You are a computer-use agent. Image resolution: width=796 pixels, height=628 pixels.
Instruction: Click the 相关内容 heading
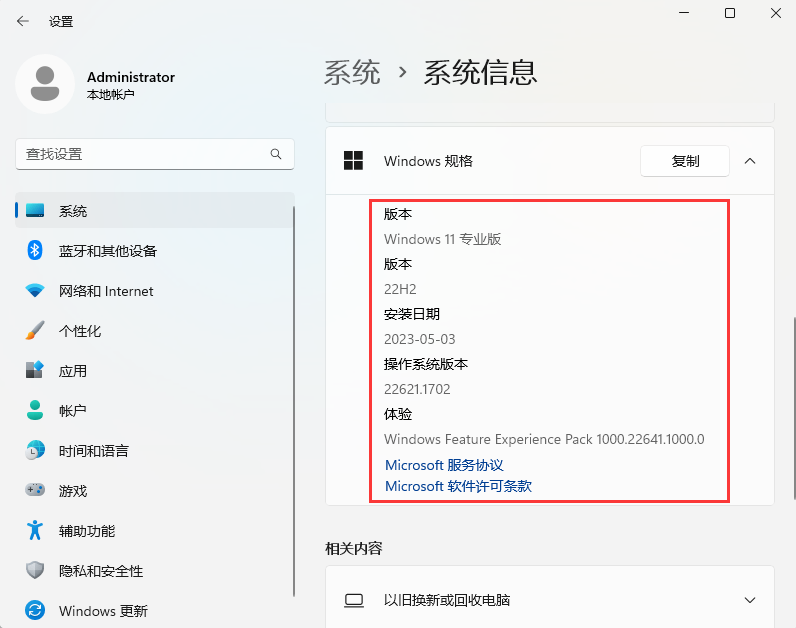click(x=354, y=548)
